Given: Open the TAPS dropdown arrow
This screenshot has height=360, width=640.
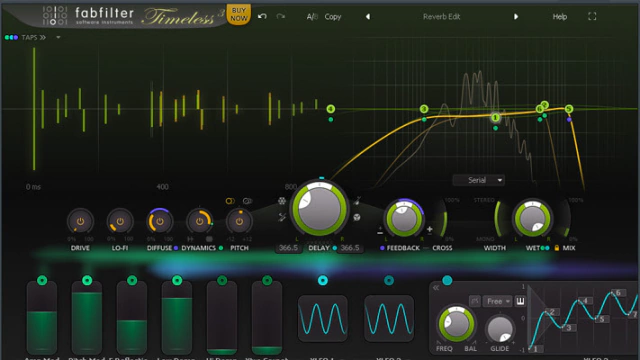Looking at the screenshot, I should [x=58, y=37].
